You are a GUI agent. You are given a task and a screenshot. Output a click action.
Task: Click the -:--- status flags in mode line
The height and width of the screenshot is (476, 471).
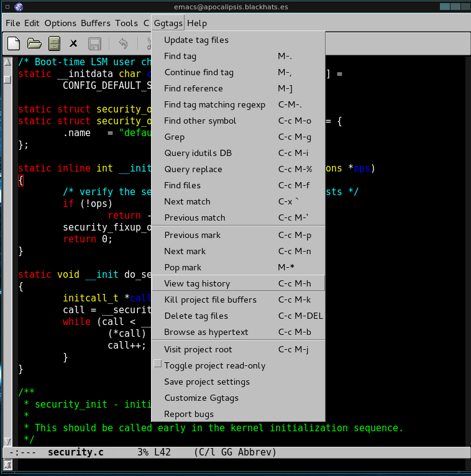tap(23, 452)
